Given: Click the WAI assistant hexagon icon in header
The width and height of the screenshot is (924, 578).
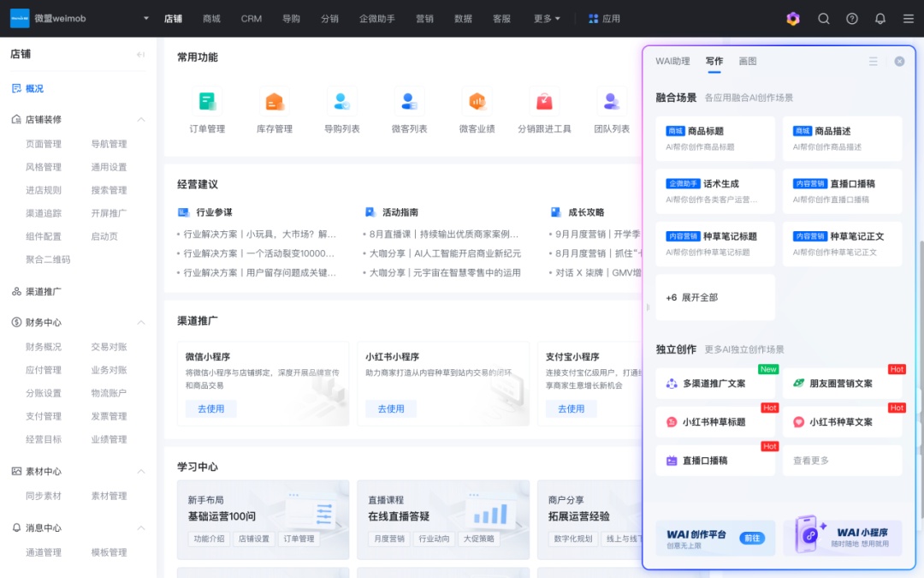Looking at the screenshot, I should click(793, 19).
